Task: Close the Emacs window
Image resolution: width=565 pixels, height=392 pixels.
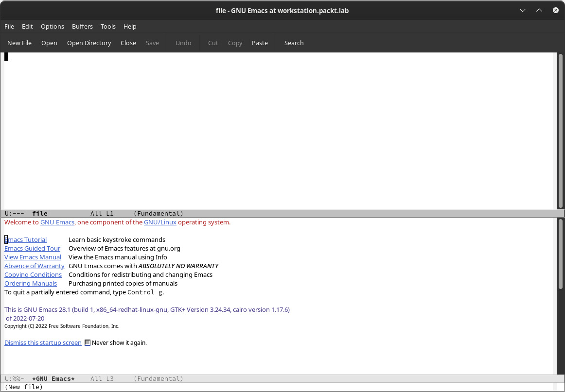Action: point(556,10)
